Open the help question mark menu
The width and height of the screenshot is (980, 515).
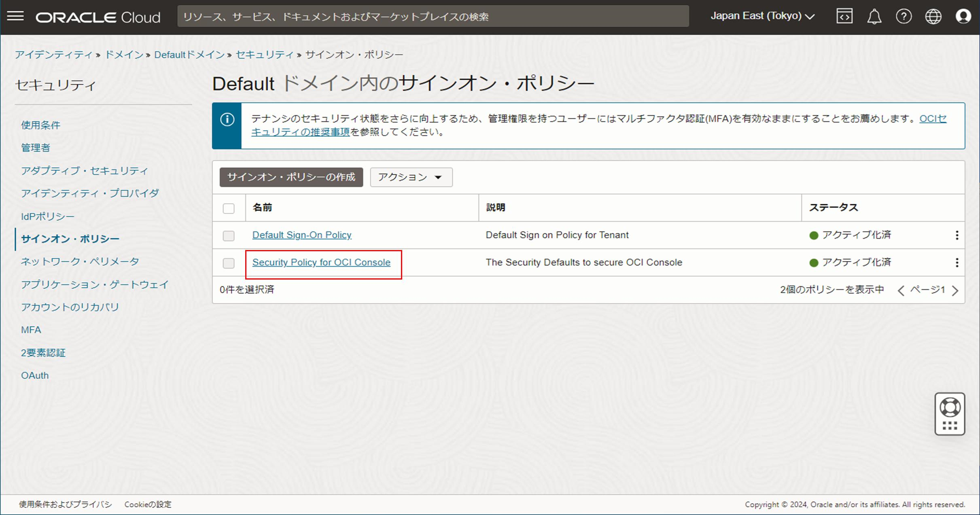tap(904, 17)
